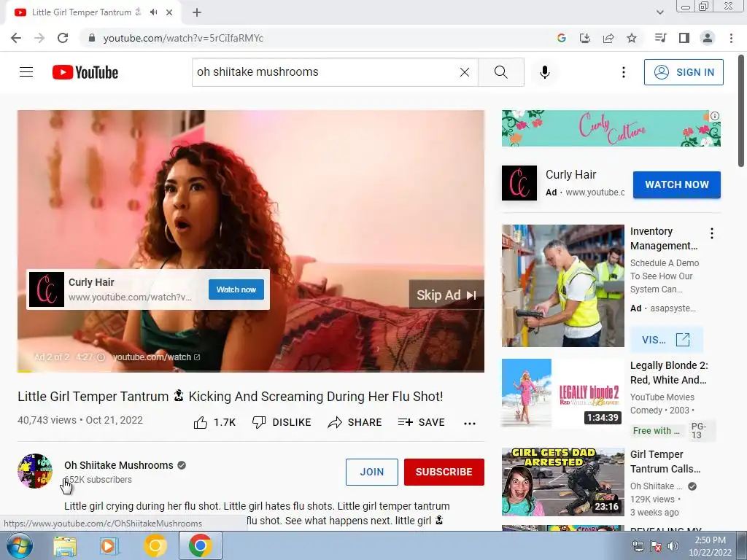Image resolution: width=747 pixels, height=560 pixels.
Task: Like the video with thumbs up
Action: click(x=214, y=422)
